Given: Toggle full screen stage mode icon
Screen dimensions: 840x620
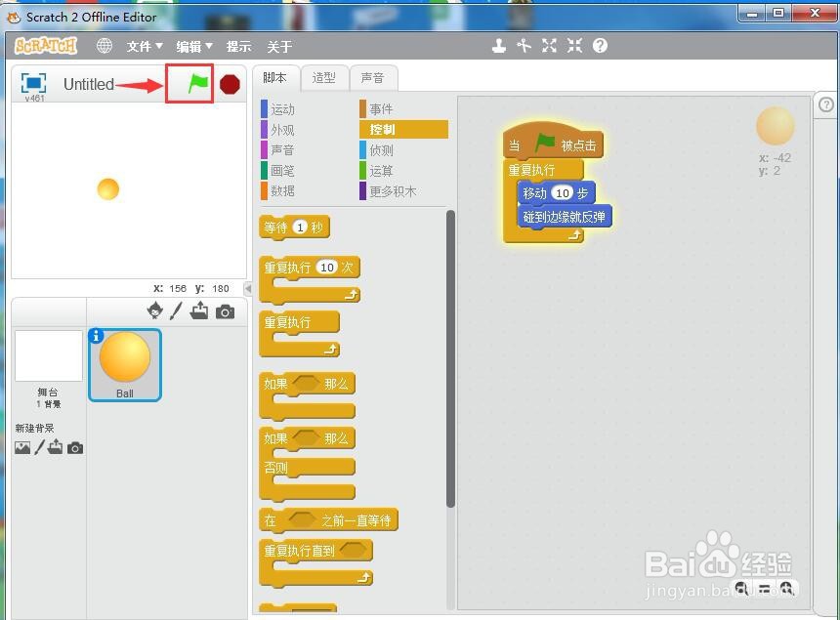Looking at the screenshot, I should click(33, 83).
